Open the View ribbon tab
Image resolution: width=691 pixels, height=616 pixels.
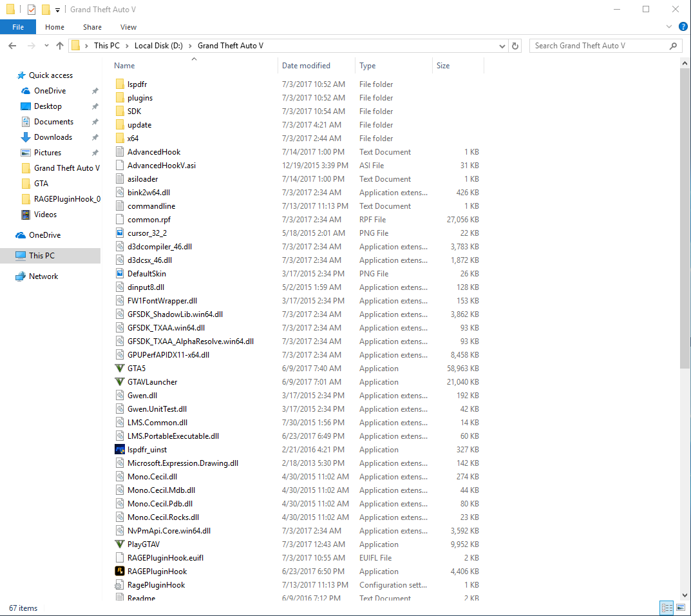pos(128,27)
